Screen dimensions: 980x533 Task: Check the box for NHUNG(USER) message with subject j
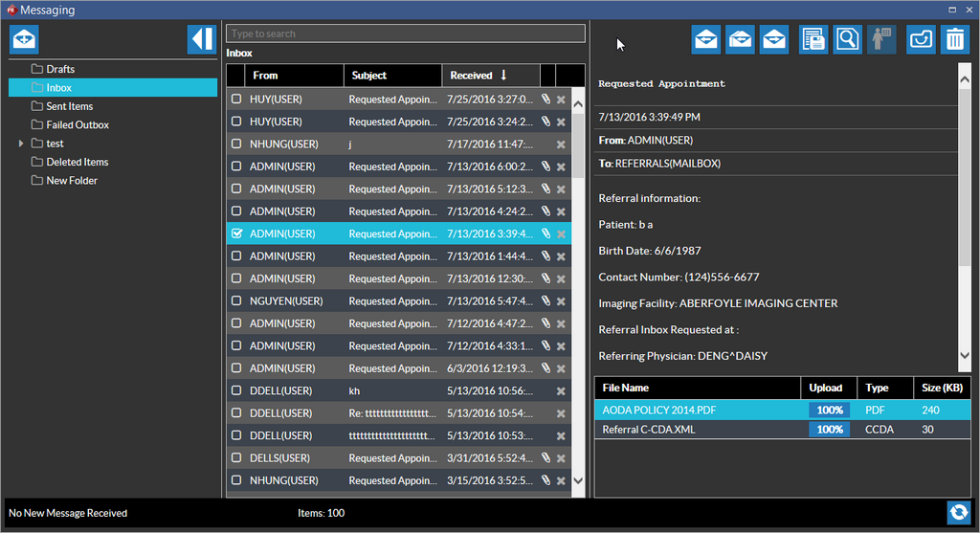tap(236, 144)
